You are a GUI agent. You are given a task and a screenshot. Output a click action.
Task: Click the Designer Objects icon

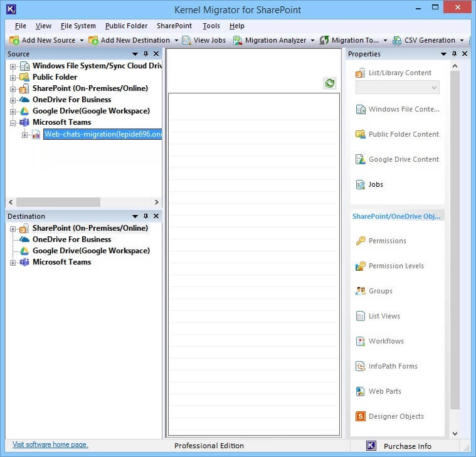coord(361,416)
